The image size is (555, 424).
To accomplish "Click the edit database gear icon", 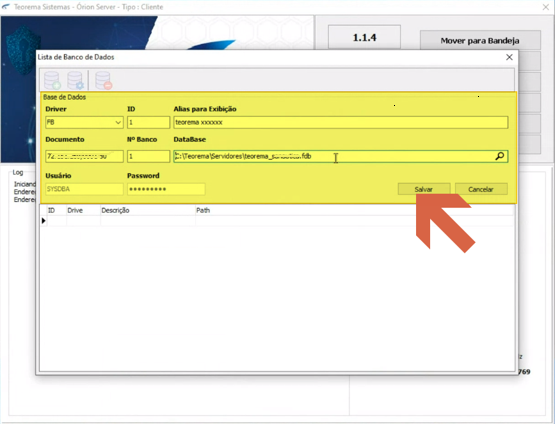I will tap(75, 80).
